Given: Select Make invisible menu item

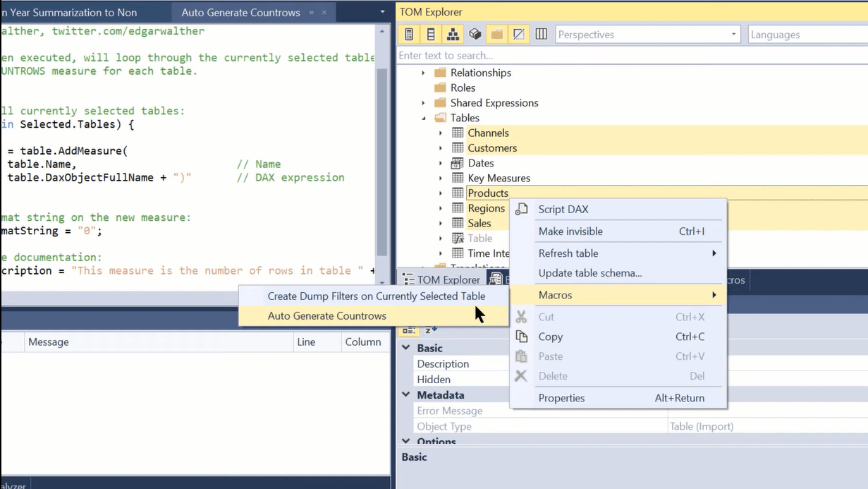Looking at the screenshot, I should (618, 231).
